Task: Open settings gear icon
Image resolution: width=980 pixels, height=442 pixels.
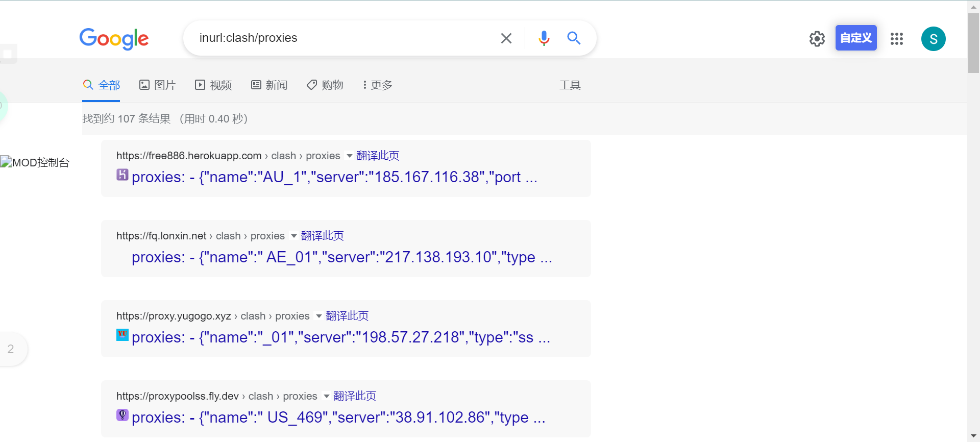Action: (817, 39)
